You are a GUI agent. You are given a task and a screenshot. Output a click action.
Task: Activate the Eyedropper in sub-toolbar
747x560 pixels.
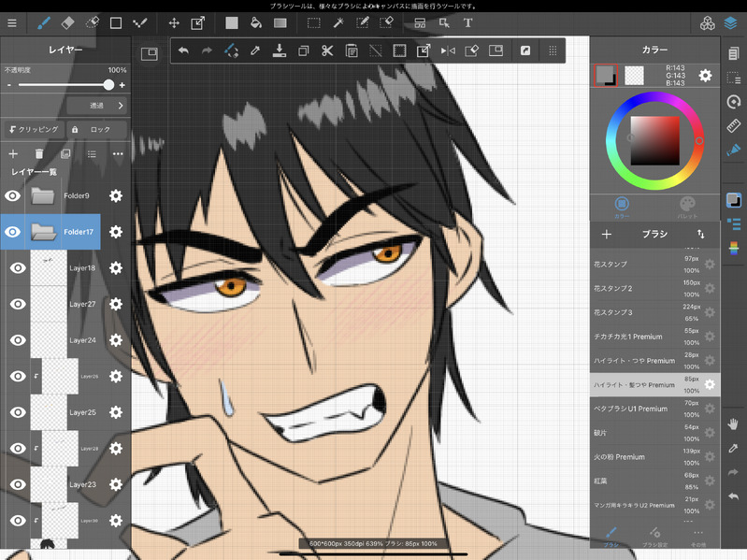(255, 50)
